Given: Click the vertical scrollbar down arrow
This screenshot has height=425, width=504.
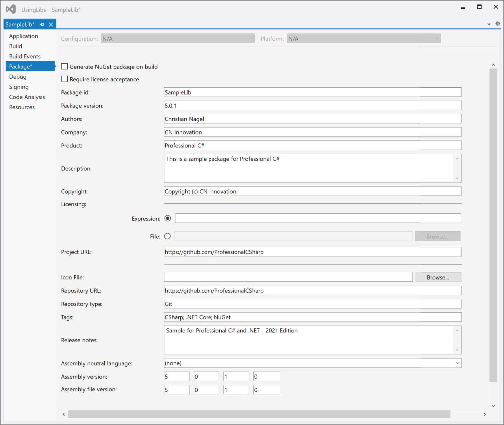Looking at the screenshot, I should (x=494, y=406).
